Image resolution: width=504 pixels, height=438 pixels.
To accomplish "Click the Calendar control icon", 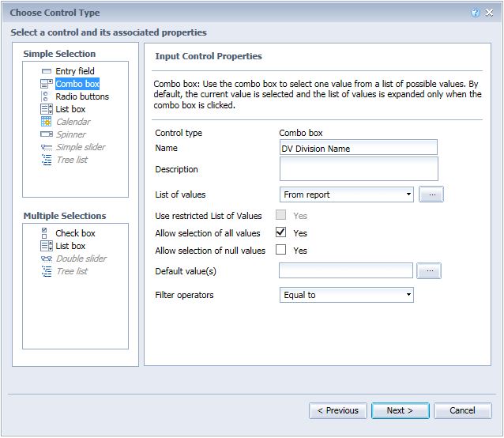I will coord(47,122).
